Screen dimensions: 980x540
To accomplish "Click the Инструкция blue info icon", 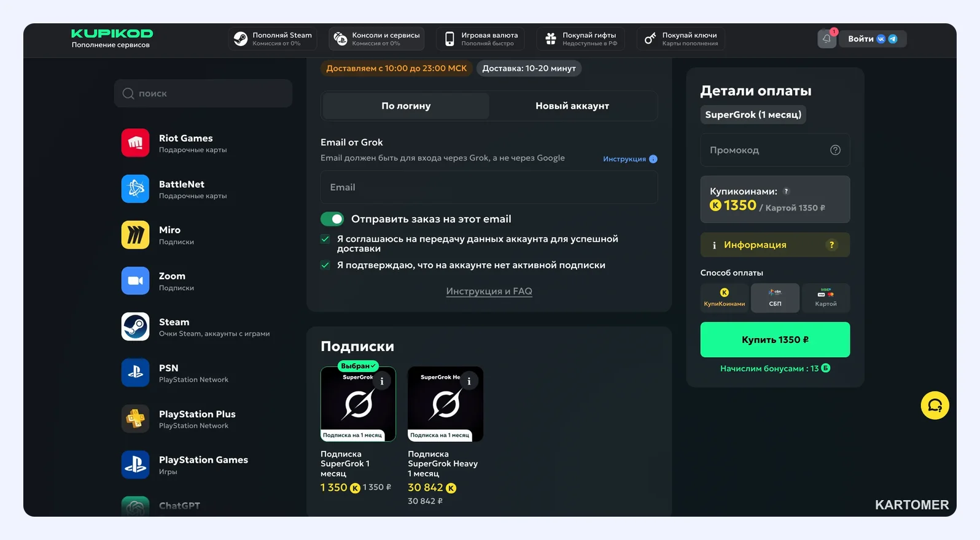I will pos(653,159).
